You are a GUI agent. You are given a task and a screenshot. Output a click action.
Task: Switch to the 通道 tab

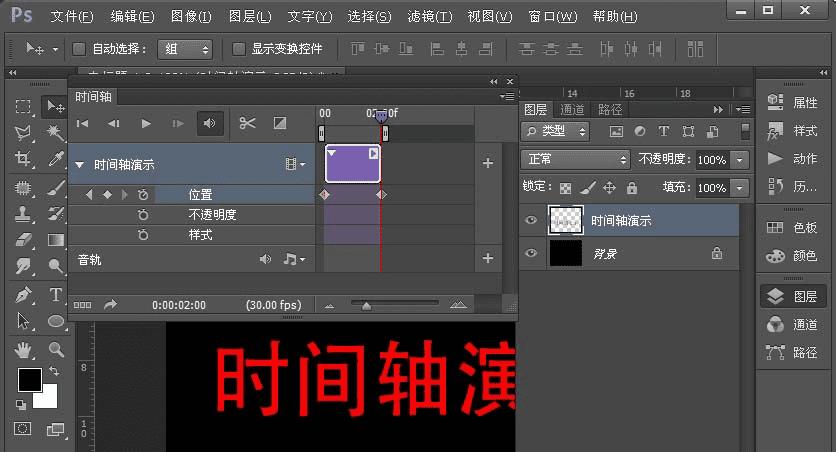572,110
